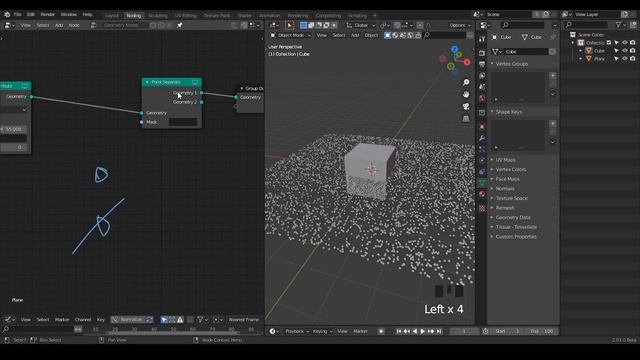Click the mesh name Cube field
This screenshot has width=640, height=360.
[x=526, y=52]
